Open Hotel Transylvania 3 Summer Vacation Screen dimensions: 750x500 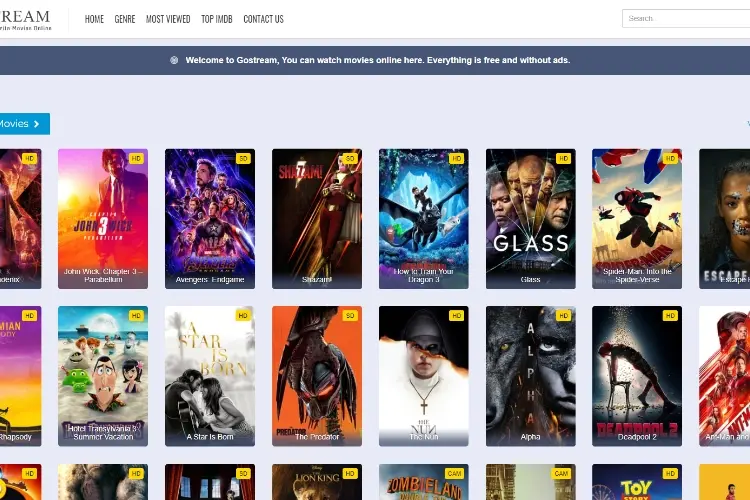pos(103,376)
